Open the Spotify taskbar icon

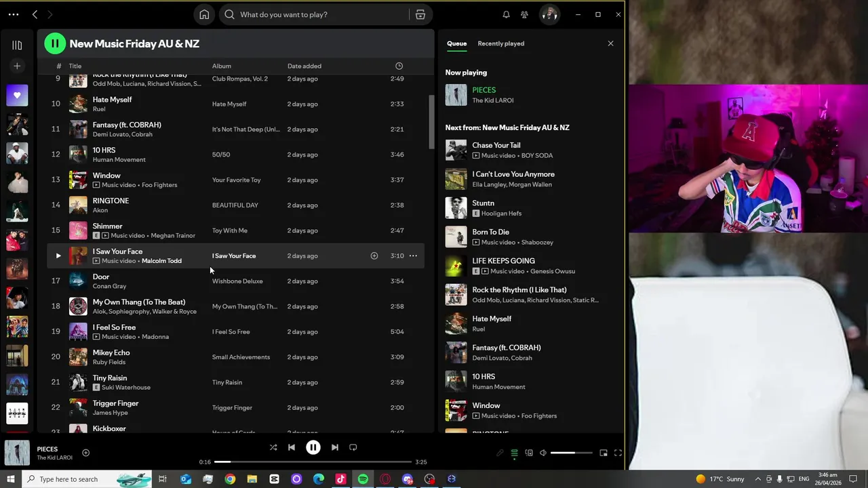(x=363, y=479)
